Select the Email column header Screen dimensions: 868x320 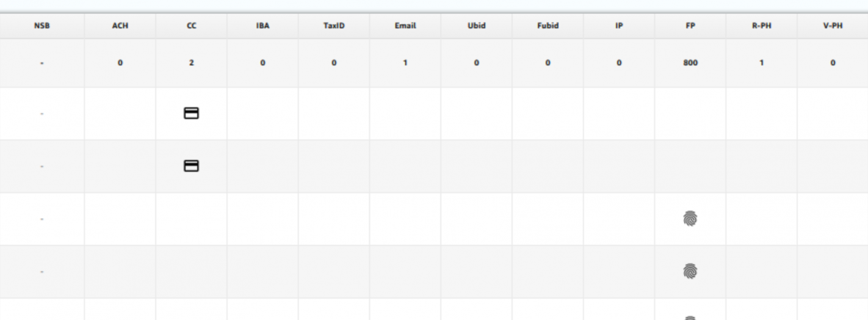click(405, 26)
